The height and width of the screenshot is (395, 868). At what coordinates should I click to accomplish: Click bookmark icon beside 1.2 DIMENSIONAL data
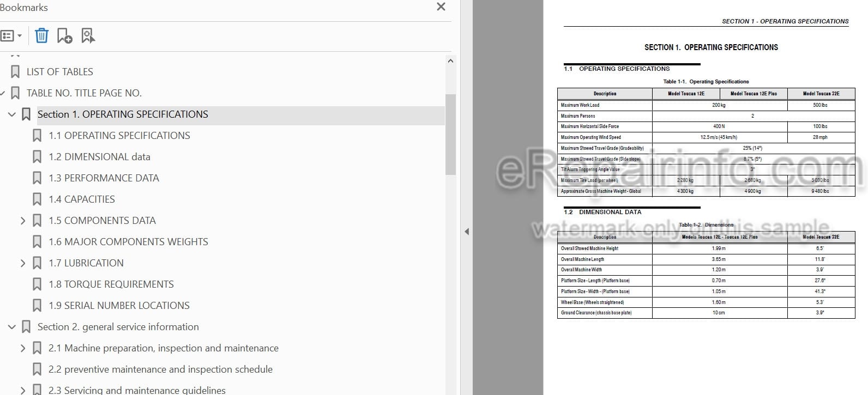37,157
